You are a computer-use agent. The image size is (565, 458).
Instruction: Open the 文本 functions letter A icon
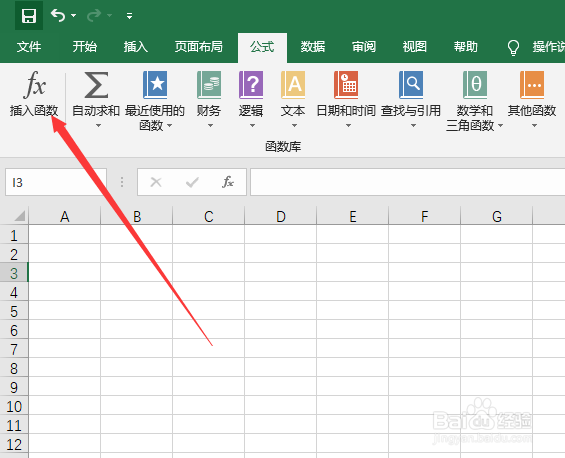pyautogui.click(x=293, y=85)
